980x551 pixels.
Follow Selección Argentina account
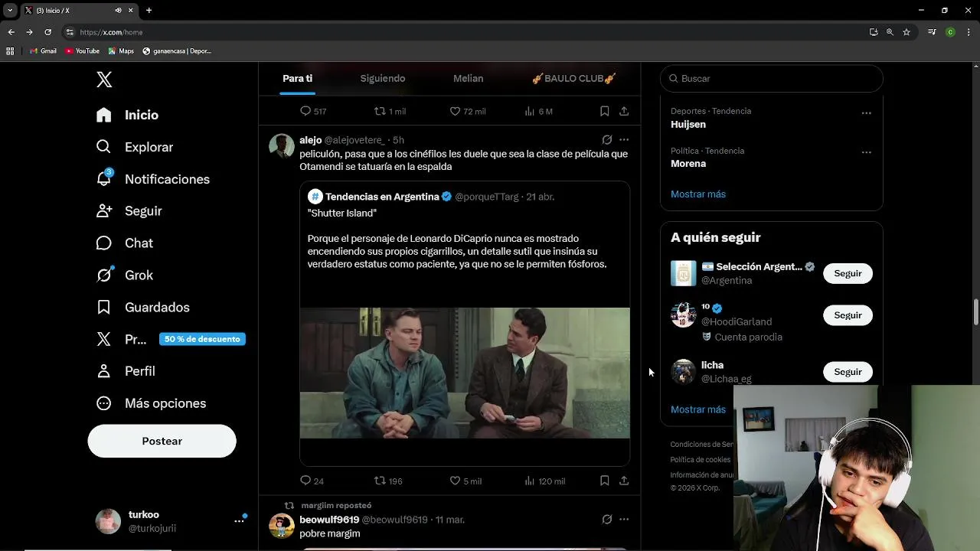(848, 273)
